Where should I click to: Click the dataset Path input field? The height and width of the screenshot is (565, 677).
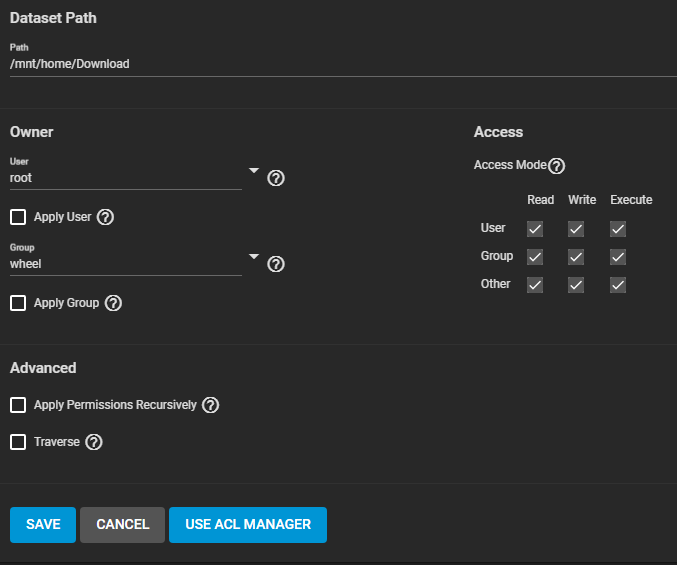click(340, 64)
